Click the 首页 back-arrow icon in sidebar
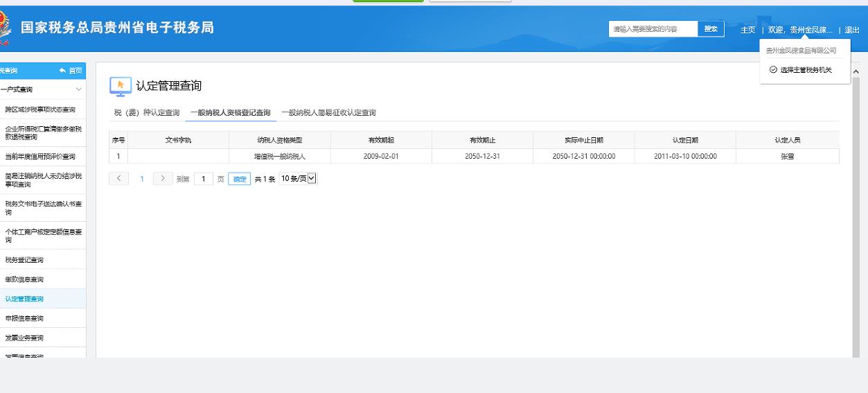868x393 pixels. pos(63,71)
